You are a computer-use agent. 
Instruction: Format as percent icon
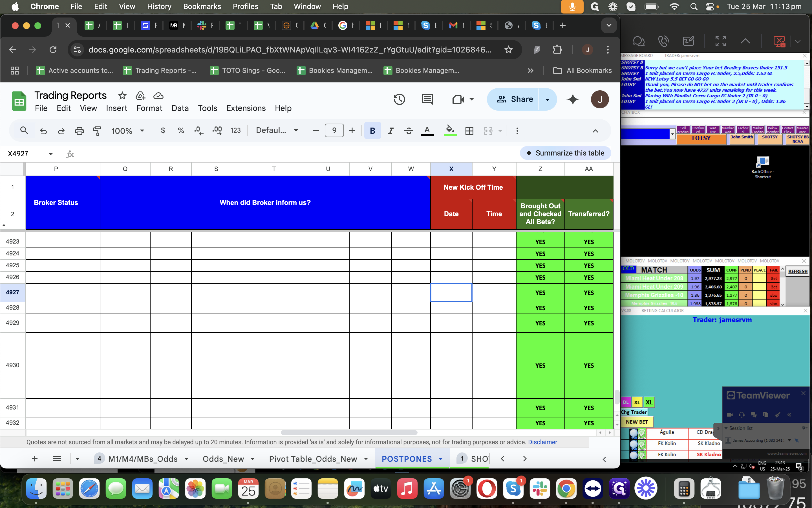[181, 130]
